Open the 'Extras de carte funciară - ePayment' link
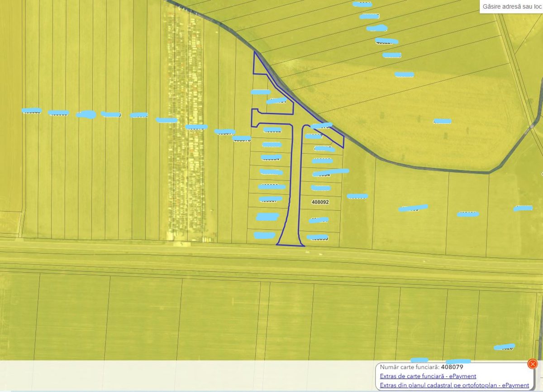 pyautogui.click(x=428, y=376)
